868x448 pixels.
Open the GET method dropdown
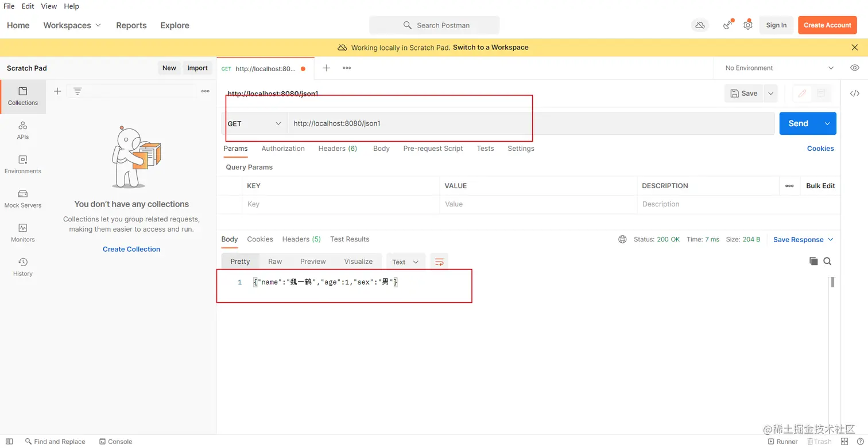pyautogui.click(x=254, y=123)
